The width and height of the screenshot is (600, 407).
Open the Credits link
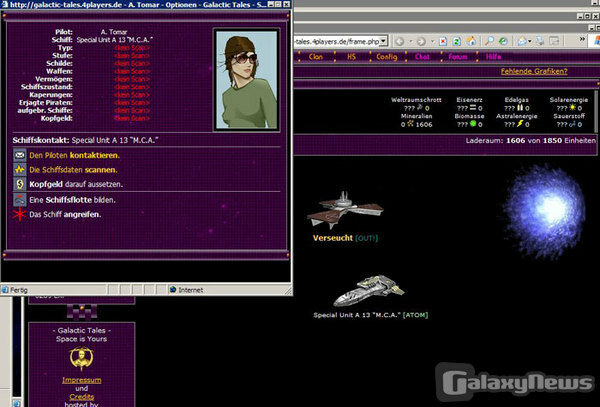82,397
